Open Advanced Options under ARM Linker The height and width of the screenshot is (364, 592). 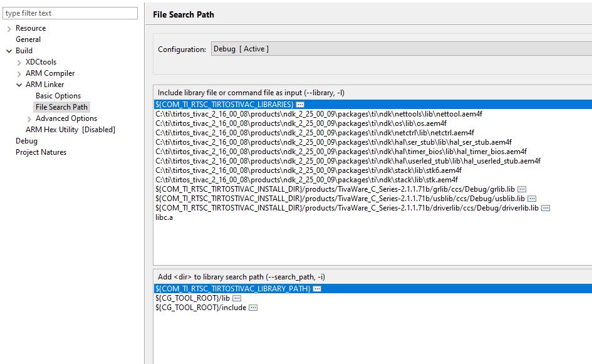click(66, 118)
